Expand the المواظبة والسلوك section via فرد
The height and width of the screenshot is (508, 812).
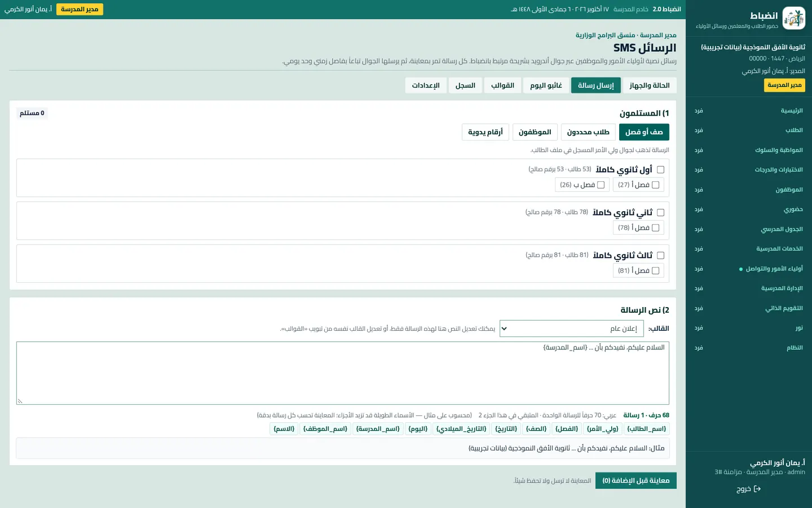[x=699, y=150]
